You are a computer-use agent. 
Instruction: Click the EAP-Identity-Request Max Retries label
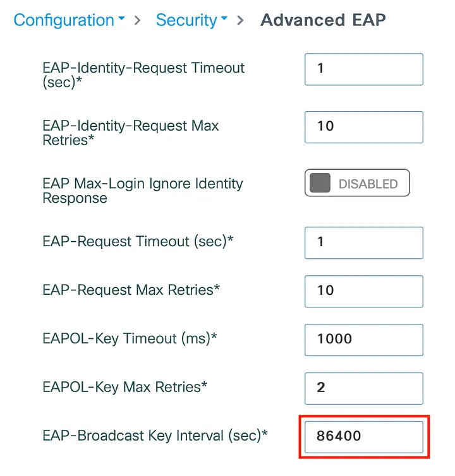[x=131, y=133]
